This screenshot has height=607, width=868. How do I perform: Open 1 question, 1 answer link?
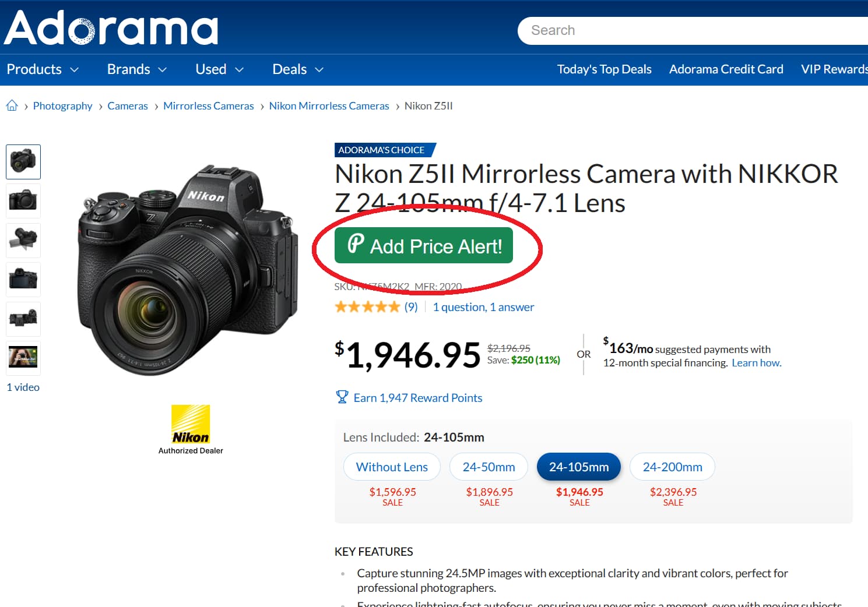coord(483,307)
